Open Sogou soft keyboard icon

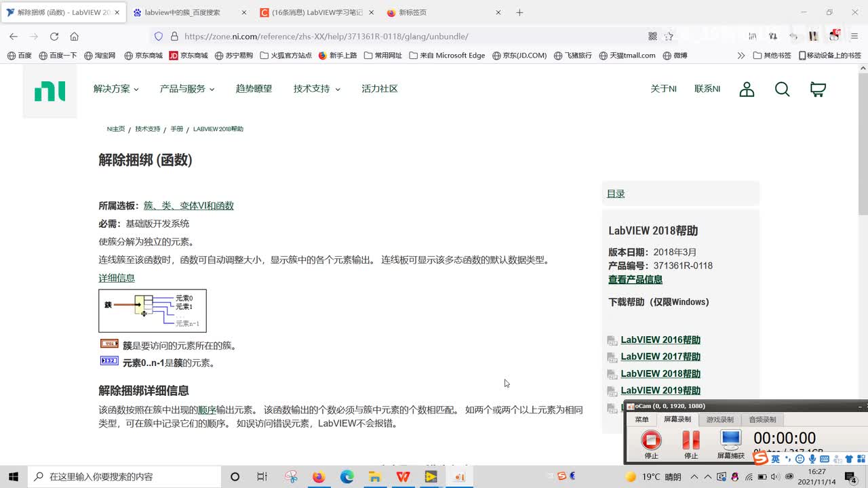(824, 460)
